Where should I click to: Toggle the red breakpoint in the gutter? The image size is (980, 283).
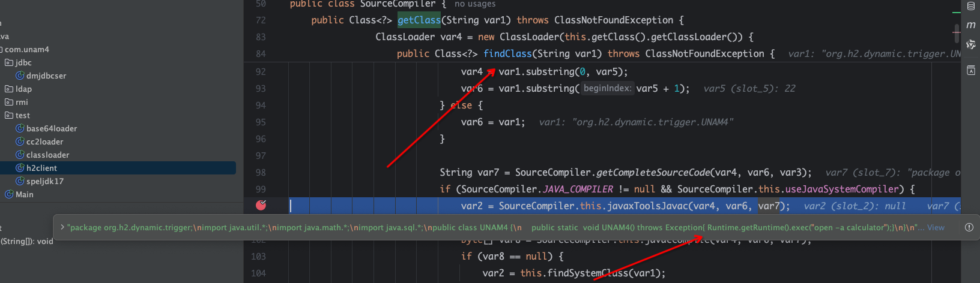point(261,205)
